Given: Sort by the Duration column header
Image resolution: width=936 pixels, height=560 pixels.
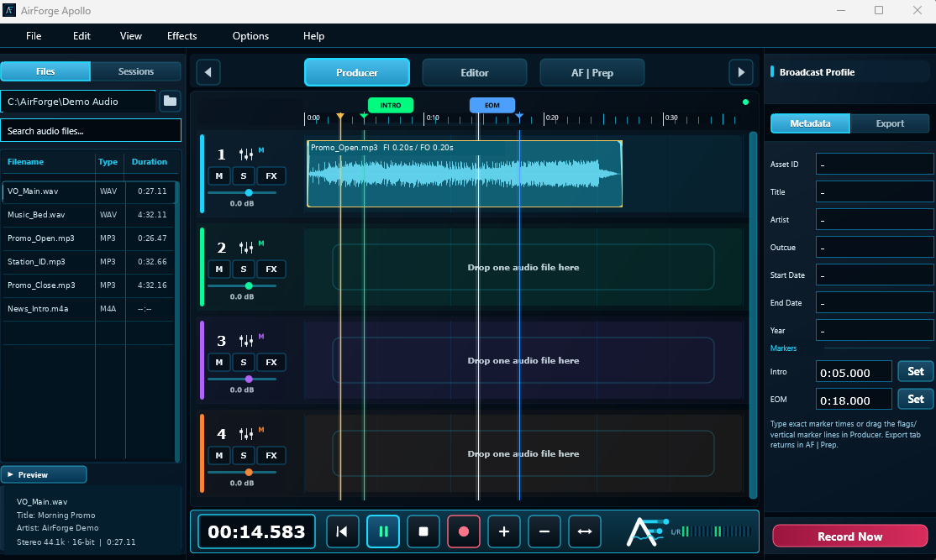Looking at the screenshot, I should click(150, 161).
